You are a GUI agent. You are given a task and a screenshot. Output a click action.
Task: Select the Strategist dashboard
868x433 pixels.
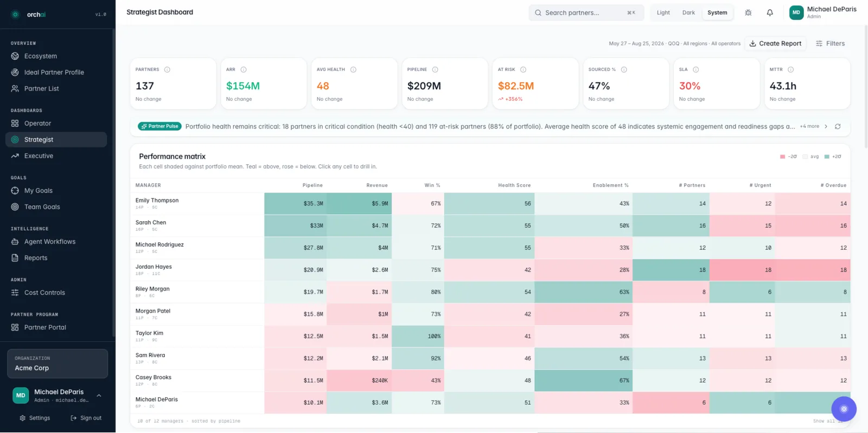click(56, 139)
